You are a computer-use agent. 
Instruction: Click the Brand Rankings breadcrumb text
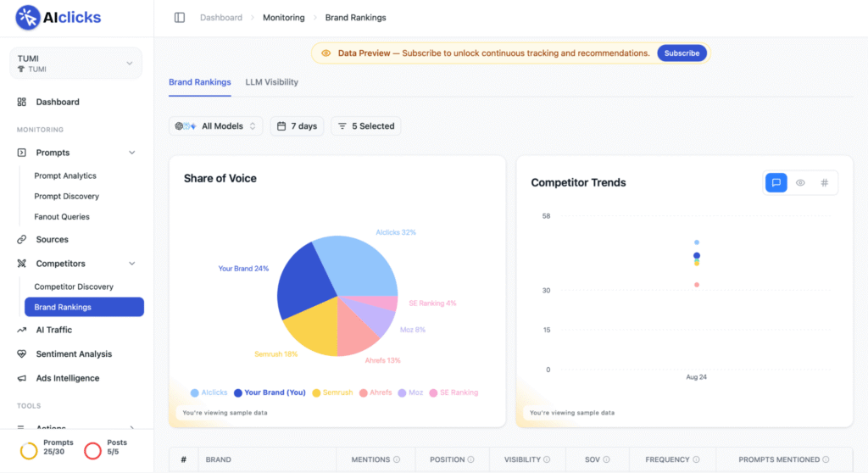click(x=355, y=18)
